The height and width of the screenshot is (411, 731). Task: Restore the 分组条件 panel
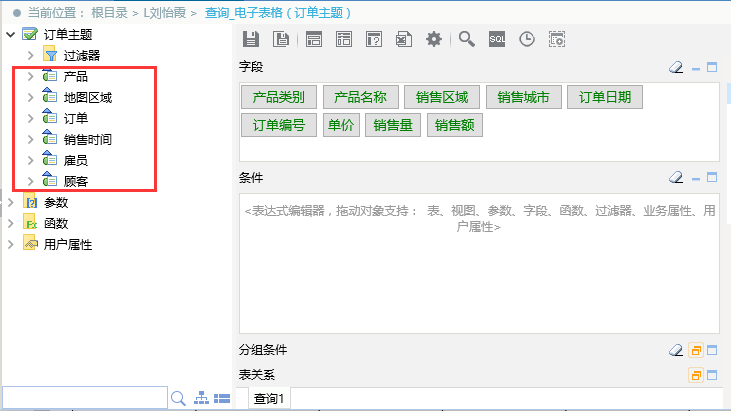coord(696,350)
